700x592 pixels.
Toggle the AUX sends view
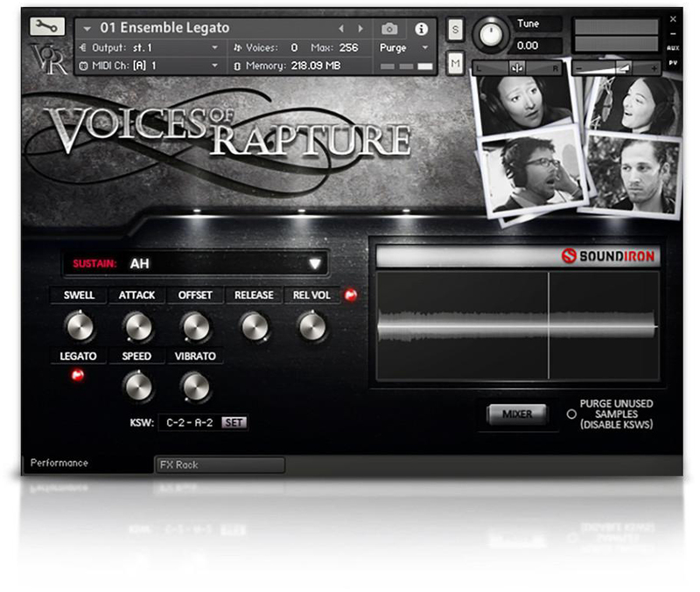tap(673, 48)
